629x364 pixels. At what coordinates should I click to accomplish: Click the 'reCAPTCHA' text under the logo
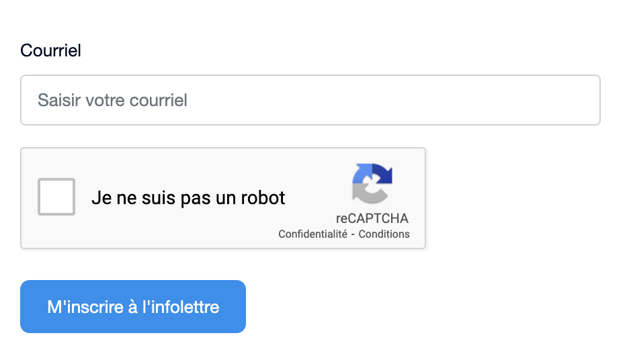coord(372,218)
